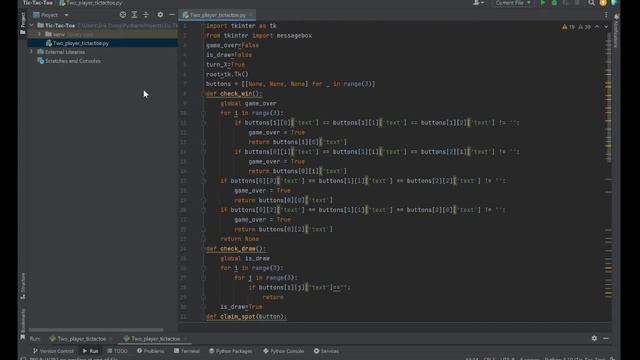Click Tic-Tac-Toe breadcrumb in navigation bar
The width and height of the screenshot is (640, 360).
pos(38,3)
